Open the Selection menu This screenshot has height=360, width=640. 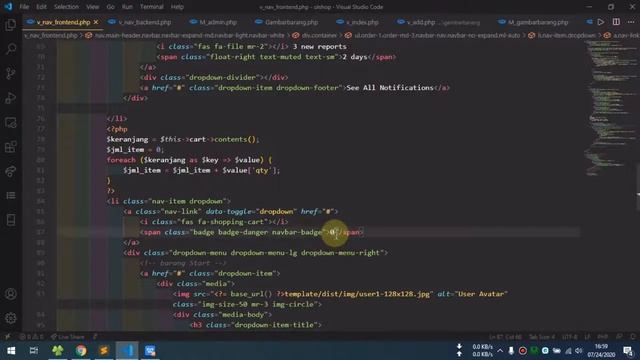[66, 7]
